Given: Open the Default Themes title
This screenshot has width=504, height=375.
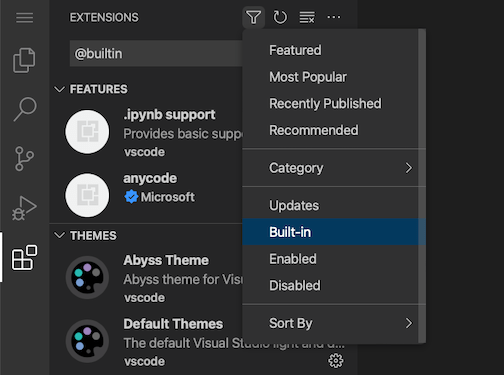Looking at the screenshot, I should [x=173, y=324].
